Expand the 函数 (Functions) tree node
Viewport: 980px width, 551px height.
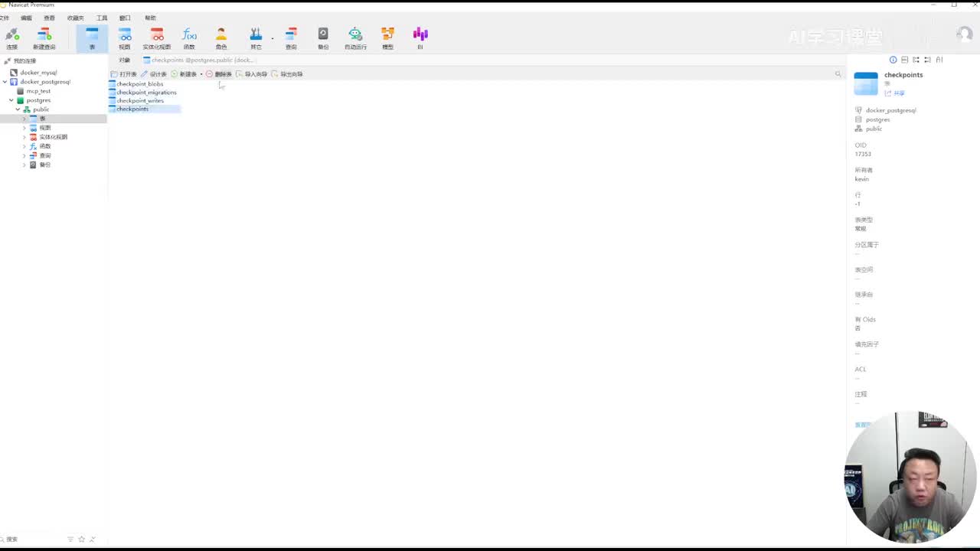(x=24, y=146)
